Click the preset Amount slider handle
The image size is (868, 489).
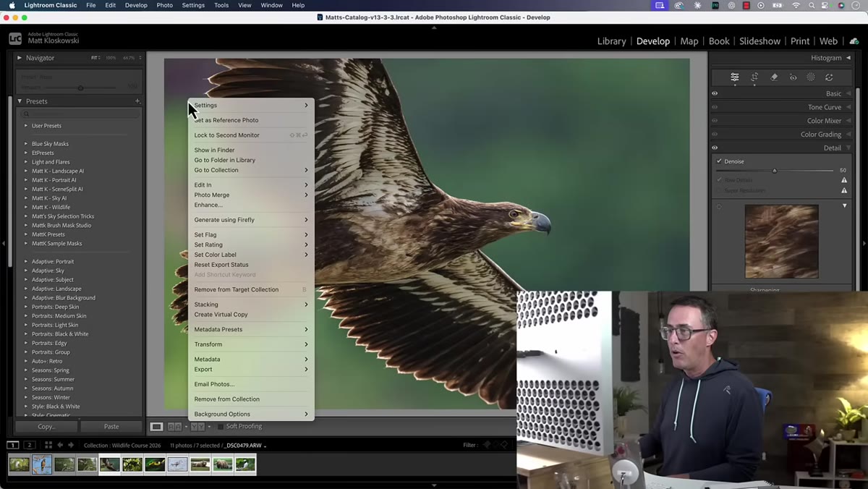(x=80, y=88)
